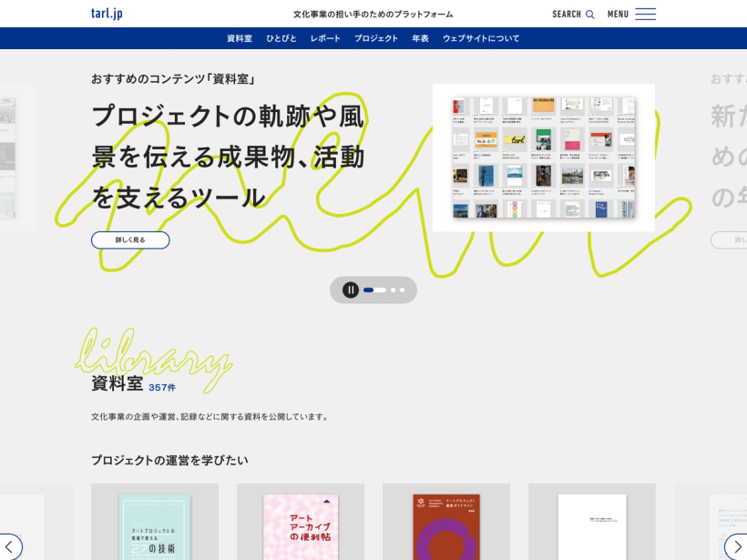Click the 資料室 section heading
747x560 pixels.
click(x=118, y=383)
